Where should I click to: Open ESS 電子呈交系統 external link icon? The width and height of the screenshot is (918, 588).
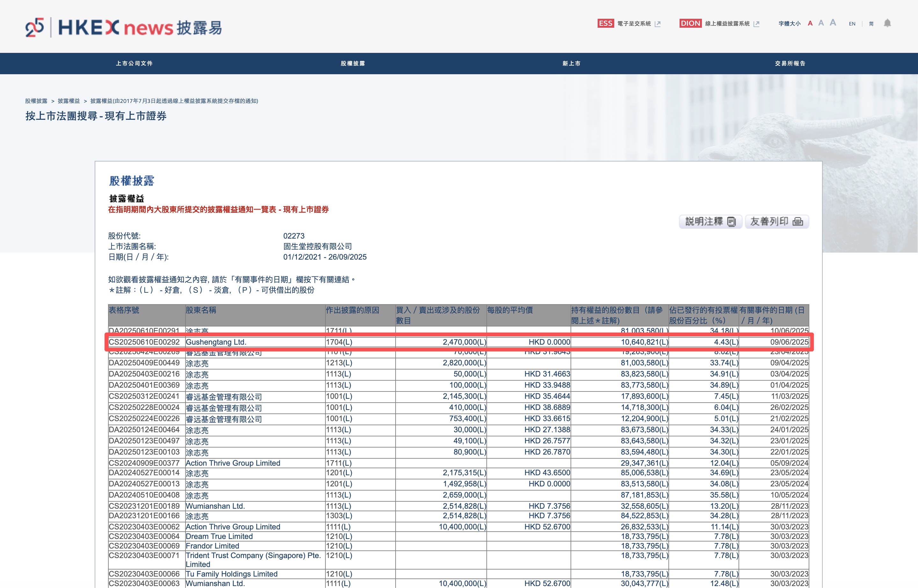pos(658,24)
